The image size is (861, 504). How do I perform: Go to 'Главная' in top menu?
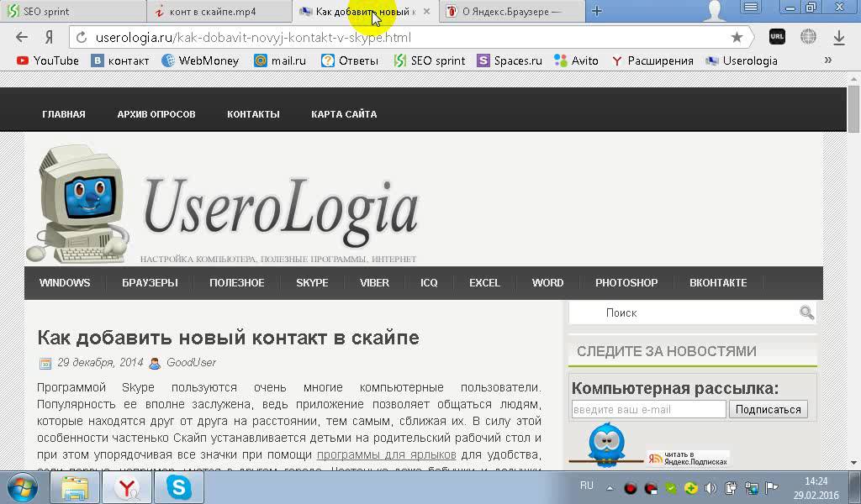[64, 114]
